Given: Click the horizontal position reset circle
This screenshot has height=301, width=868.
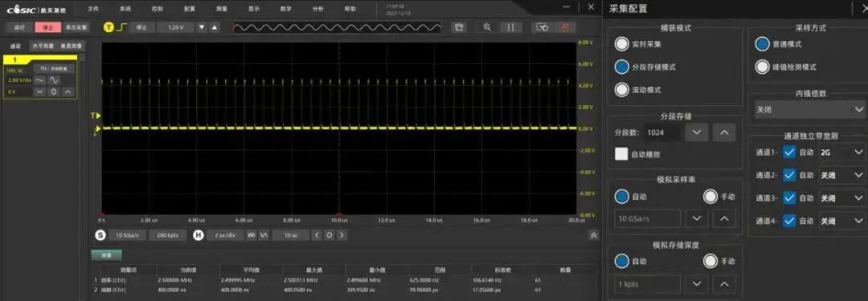Looking at the screenshot, I should click(x=330, y=235).
